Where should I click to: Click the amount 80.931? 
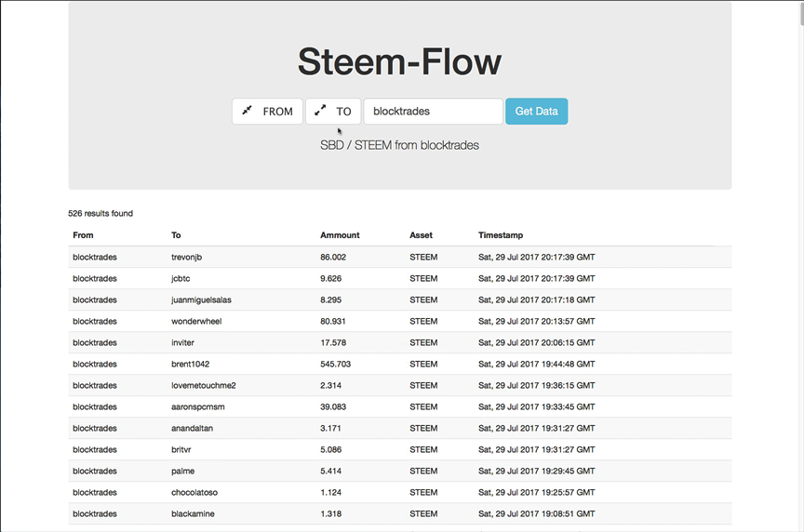point(333,322)
